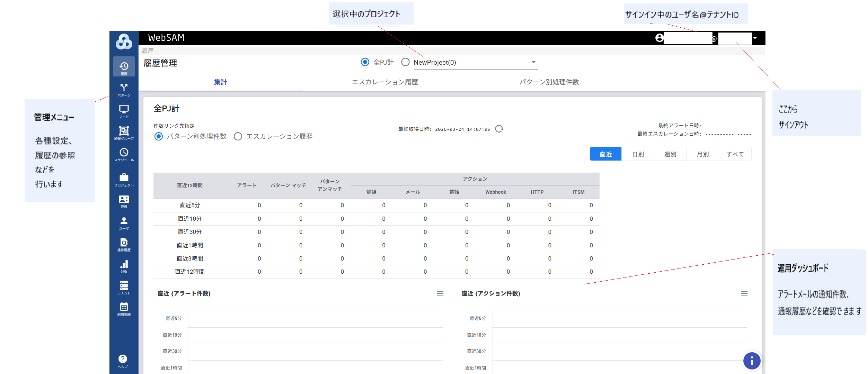Image resolution: width=868 pixels, height=374 pixels.
Task: Open 直近 (アラート件数) chart menu
Action: tap(440, 294)
